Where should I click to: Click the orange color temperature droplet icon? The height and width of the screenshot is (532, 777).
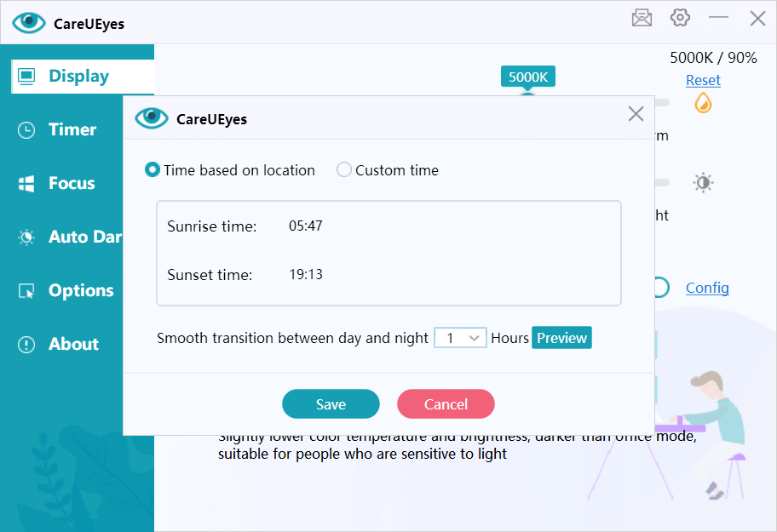click(x=703, y=103)
